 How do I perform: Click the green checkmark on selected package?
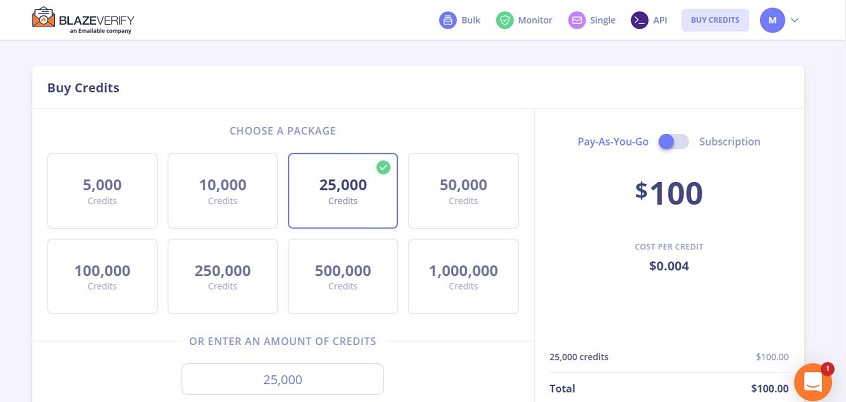(x=383, y=167)
